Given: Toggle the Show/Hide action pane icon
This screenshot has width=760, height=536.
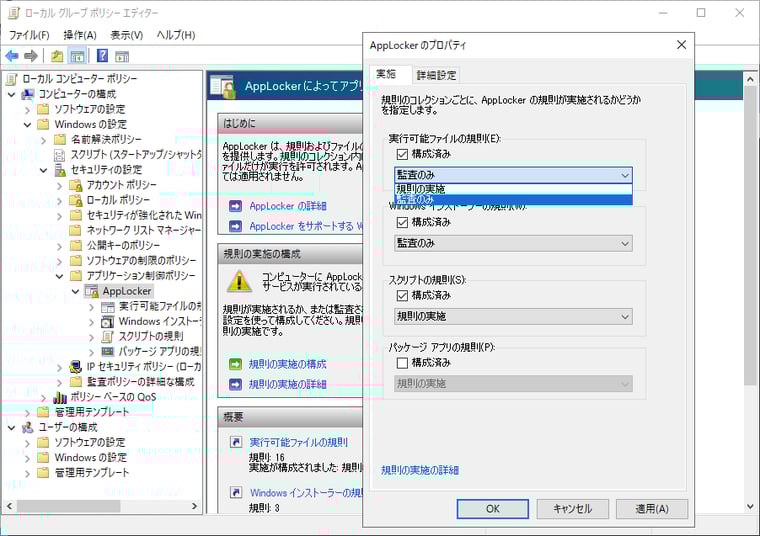Looking at the screenshot, I should click(122, 56).
